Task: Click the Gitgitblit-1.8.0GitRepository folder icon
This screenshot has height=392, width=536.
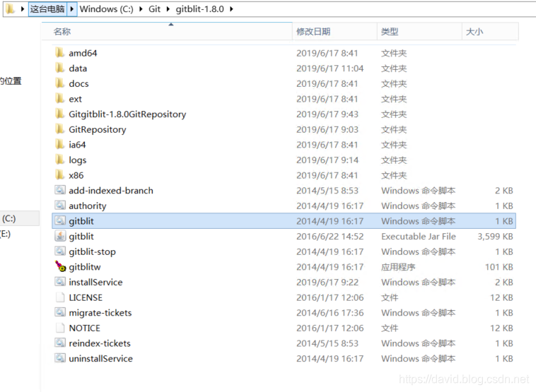Action: (x=59, y=114)
